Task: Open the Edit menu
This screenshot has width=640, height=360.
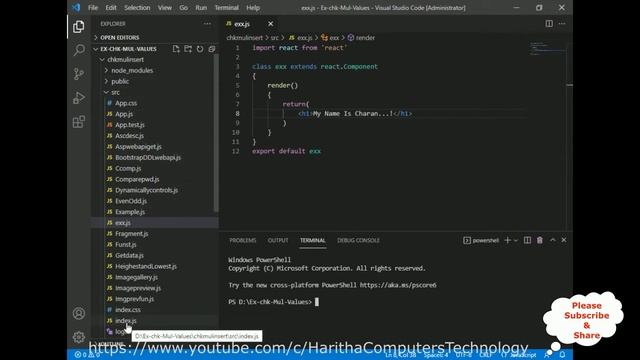Action: [x=111, y=8]
